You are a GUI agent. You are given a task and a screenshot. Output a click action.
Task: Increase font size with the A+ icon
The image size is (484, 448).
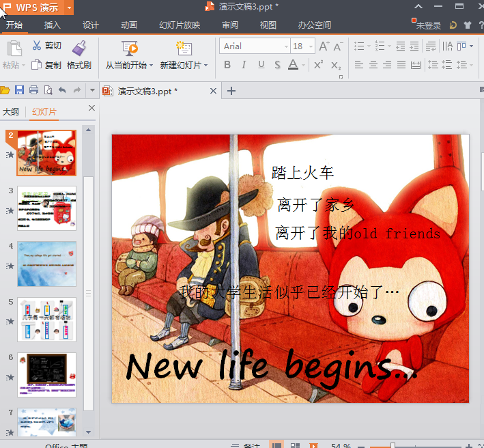(324, 46)
